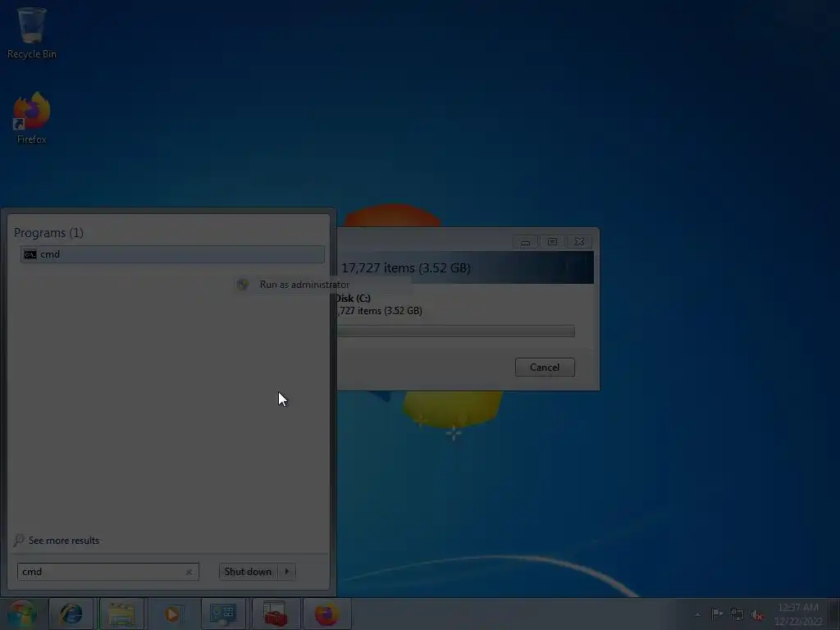Open the network tray icon
The height and width of the screenshot is (630, 840).
click(737, 614)
